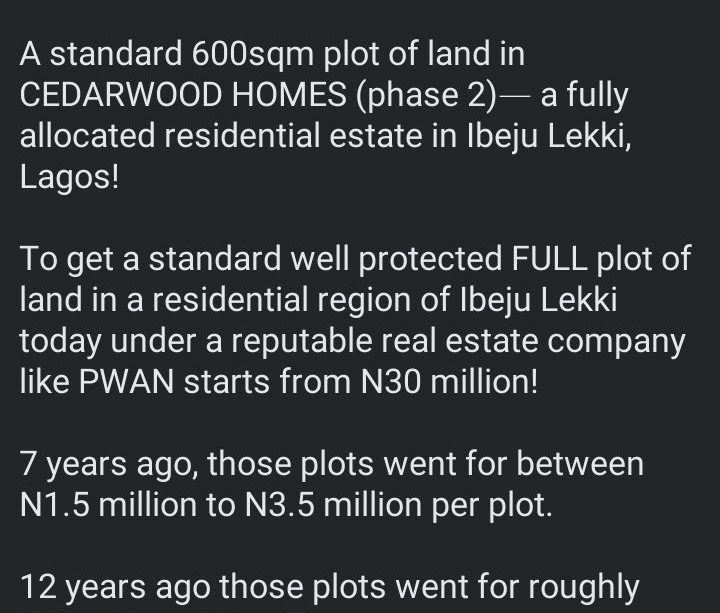
Task: Click the N30 million price text
Action: coord(449,382)
